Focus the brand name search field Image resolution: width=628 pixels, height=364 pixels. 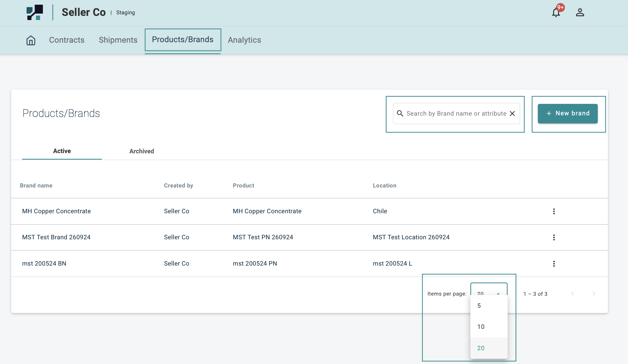[x=456, y=114]
